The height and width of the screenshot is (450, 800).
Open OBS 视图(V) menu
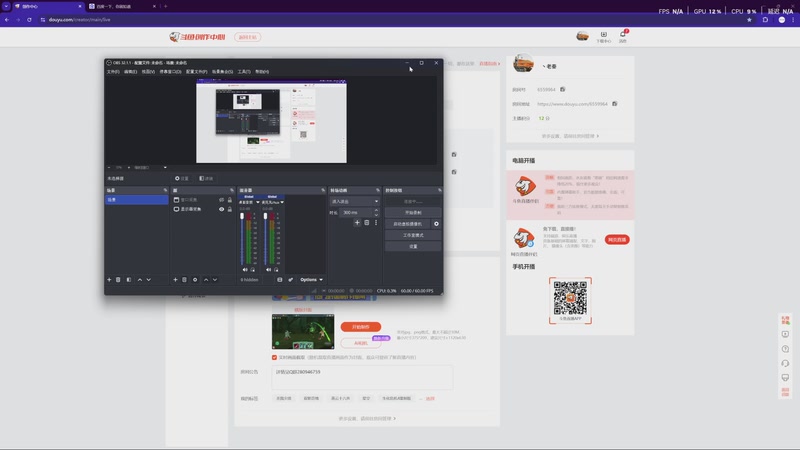(x=148, y=72)
